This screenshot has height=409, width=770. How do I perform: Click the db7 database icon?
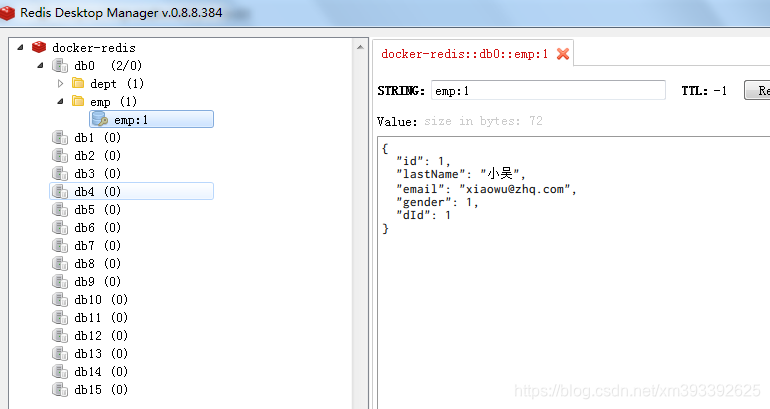tap(59, 245)
